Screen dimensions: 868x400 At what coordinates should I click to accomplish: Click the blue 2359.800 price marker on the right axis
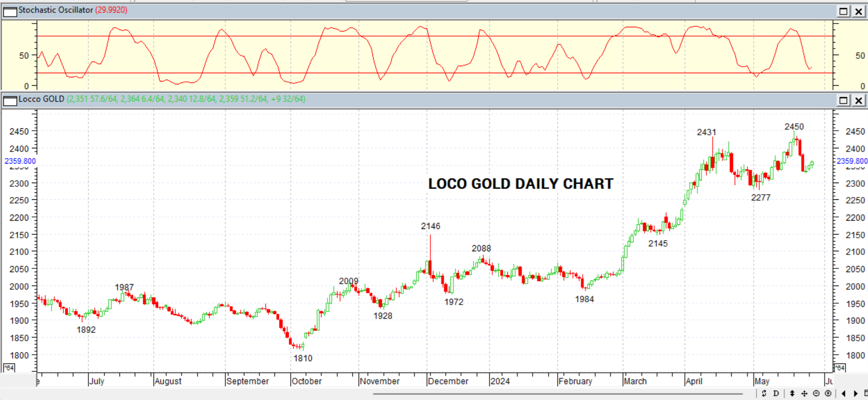pyautogui.click(x=852, y=161)
